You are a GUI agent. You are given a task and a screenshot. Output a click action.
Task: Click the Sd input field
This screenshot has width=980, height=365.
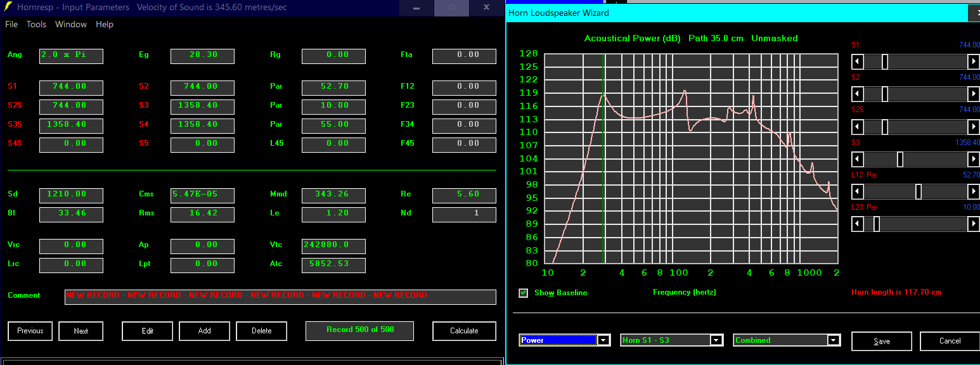(71, 195)
